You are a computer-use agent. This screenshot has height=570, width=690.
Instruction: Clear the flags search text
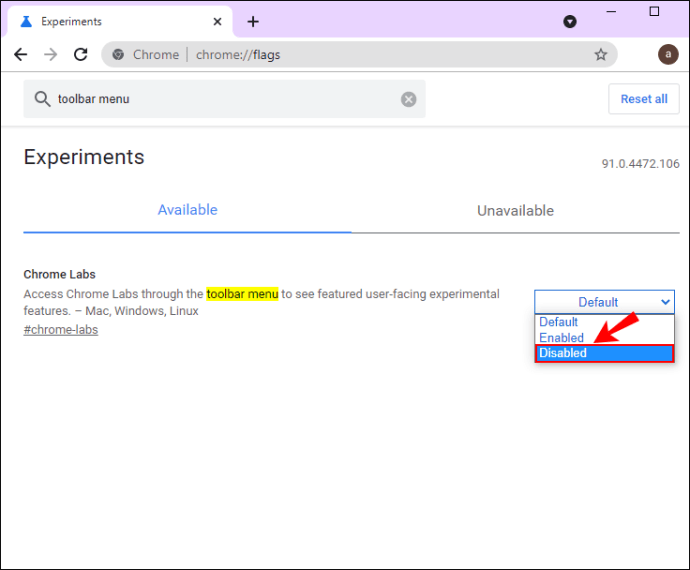click(x=408, y=99)
